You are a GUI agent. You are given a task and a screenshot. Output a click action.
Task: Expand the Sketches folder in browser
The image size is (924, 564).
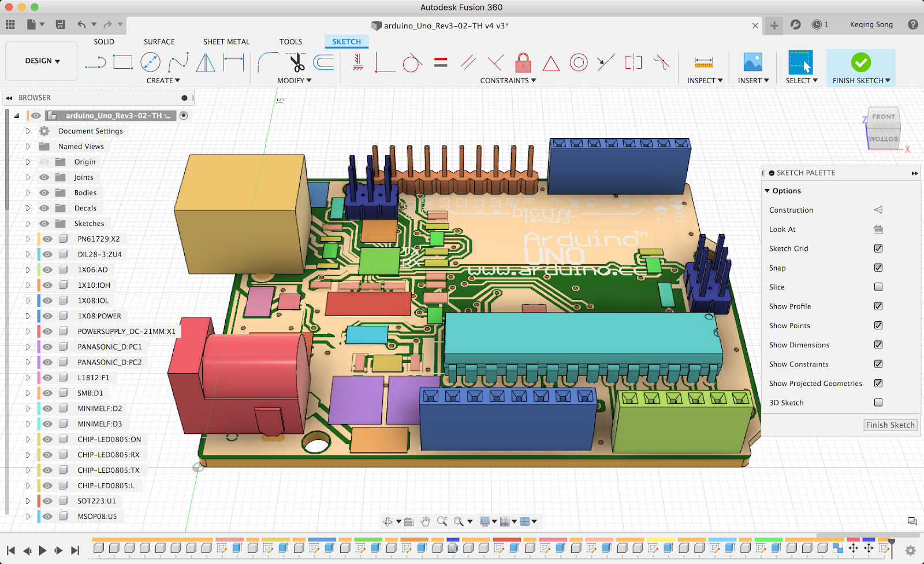[x=27, y=224]
